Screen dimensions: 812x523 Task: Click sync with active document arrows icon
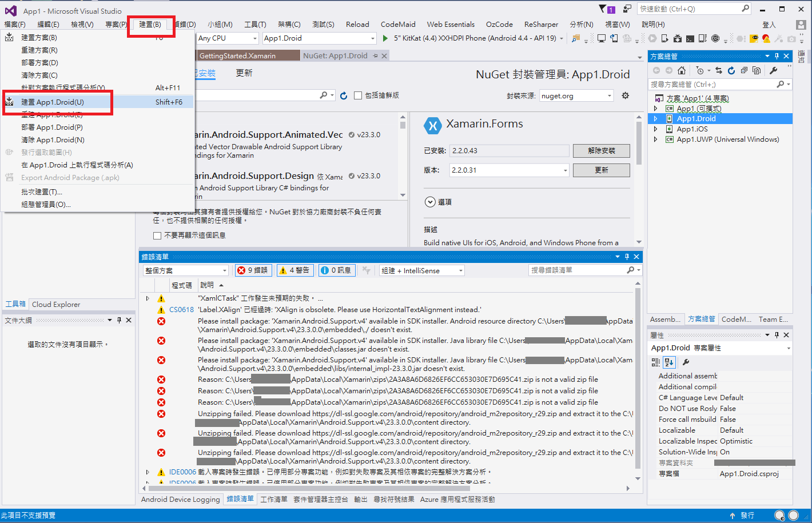[719, 70]
